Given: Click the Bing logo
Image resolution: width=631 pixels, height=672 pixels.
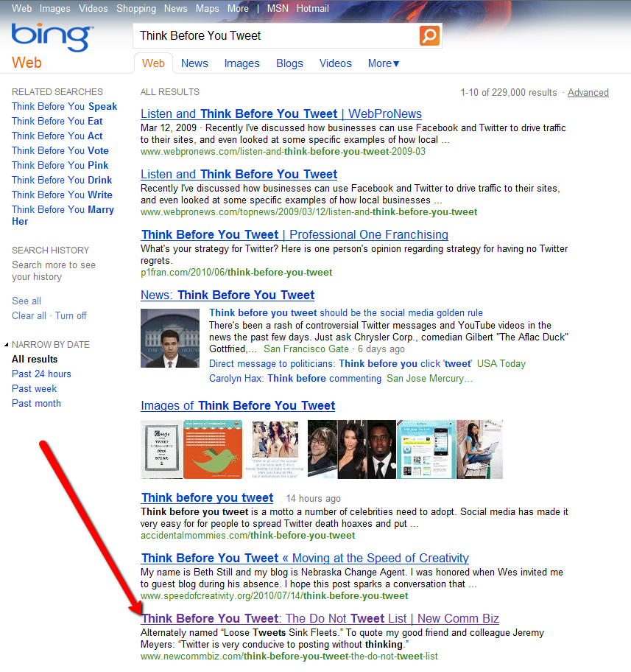Looking at the screenshot, I should (x=52, y=38).
